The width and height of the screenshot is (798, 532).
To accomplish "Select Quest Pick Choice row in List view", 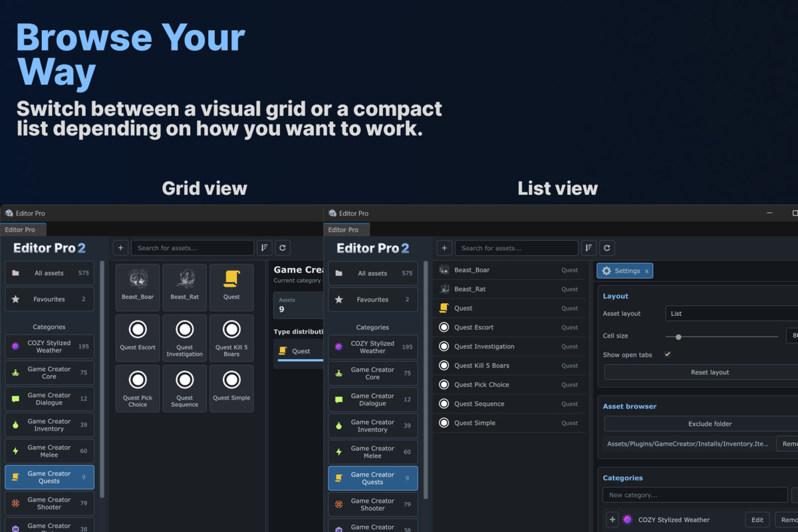I will tap(509, 384).
